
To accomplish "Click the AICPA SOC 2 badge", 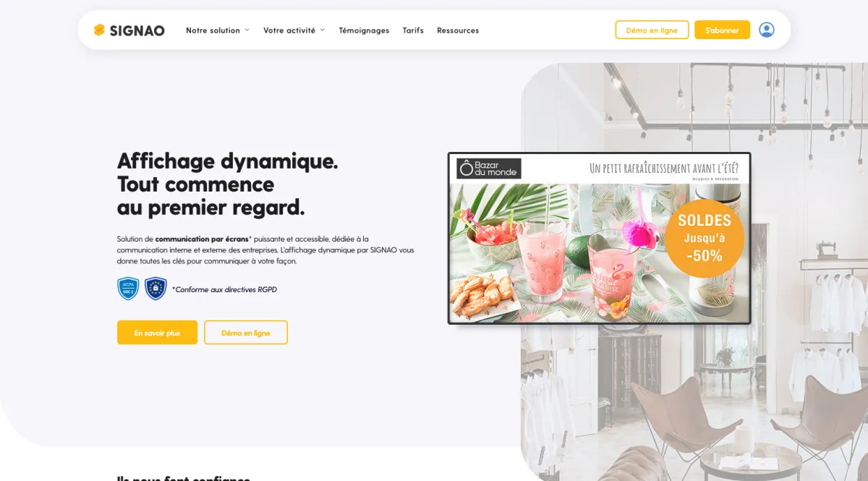I will [128, 289].
